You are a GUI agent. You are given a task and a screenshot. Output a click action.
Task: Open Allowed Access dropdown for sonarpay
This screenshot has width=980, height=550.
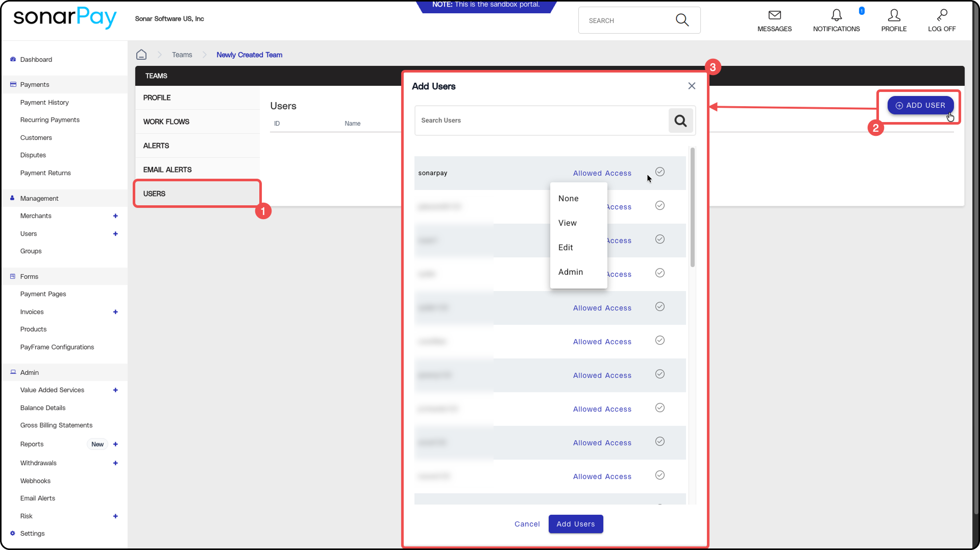602,173
